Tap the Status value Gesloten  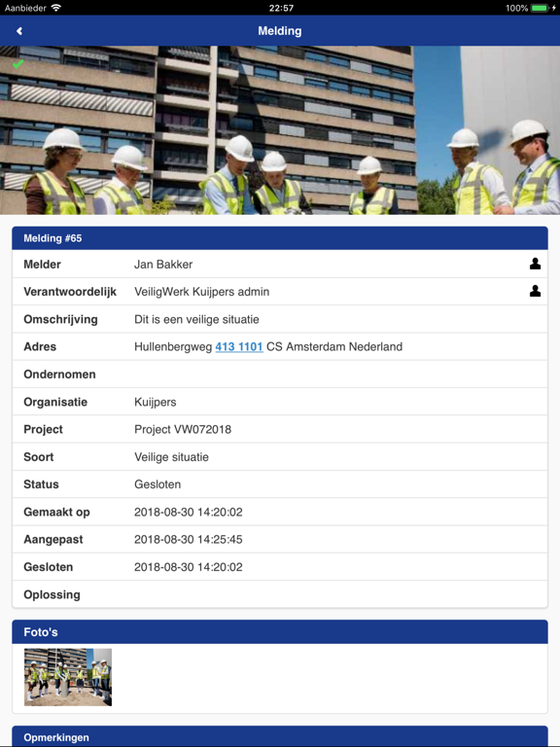157,484
